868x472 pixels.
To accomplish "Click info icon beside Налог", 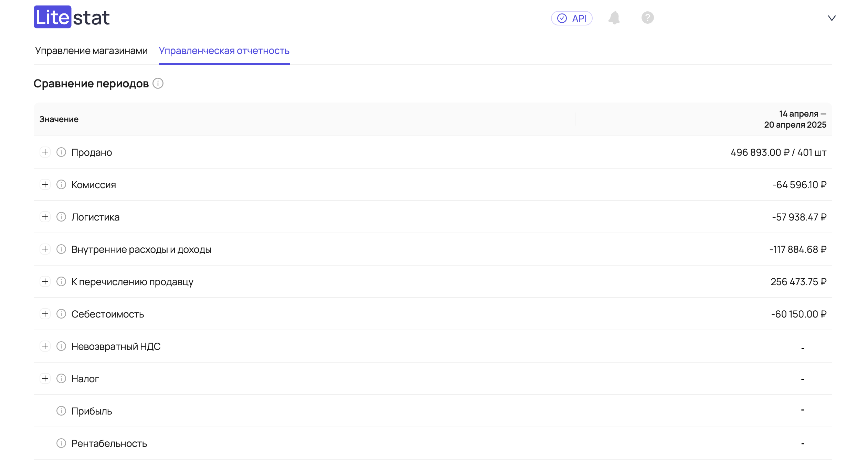I will point(61,378).
